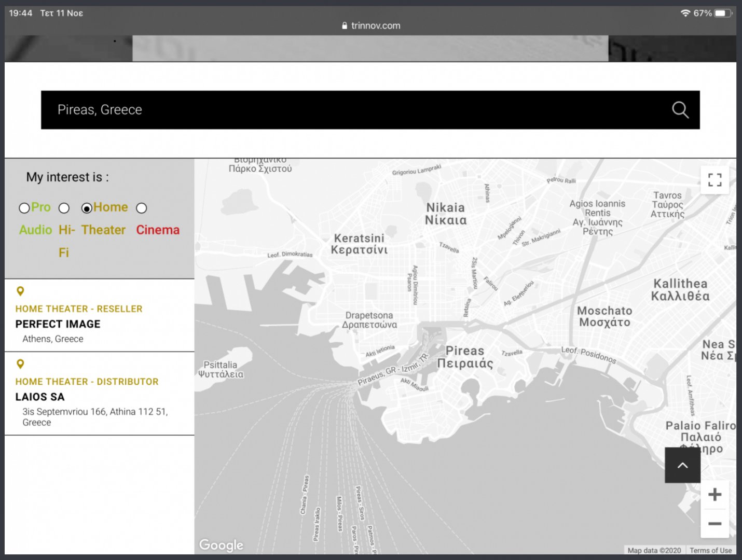Click the location pin above Laios SA

[x=20, y=364]
